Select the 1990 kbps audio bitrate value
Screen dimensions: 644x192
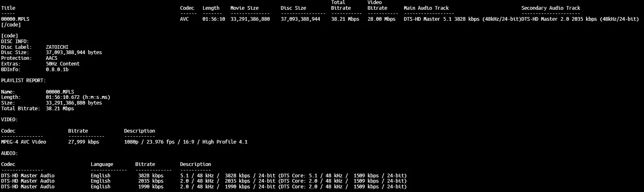[x=151, y=187]
